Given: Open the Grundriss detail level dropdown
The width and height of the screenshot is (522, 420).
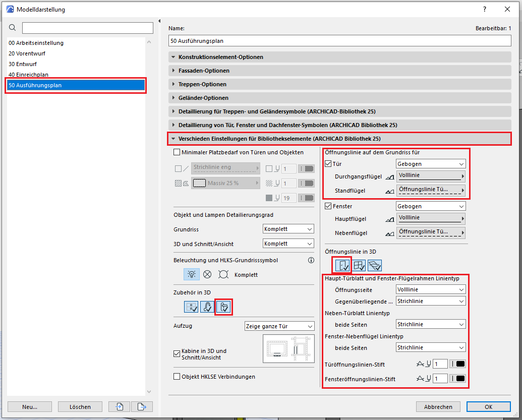Looking at the screenshot, I should [x=288, y=229].
